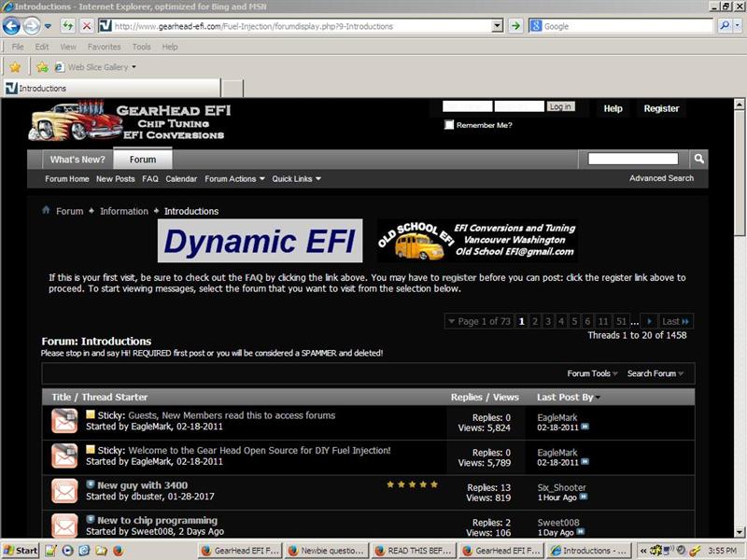The image size is (747, 560).
Task: Go to last post of 'New guy with 3400'
Action: (x=585, y=497)
